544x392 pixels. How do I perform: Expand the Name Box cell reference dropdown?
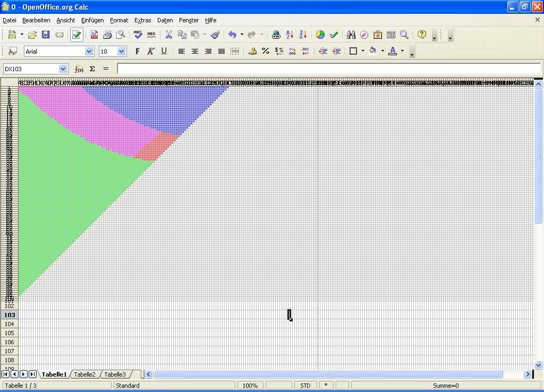(63, 69)
